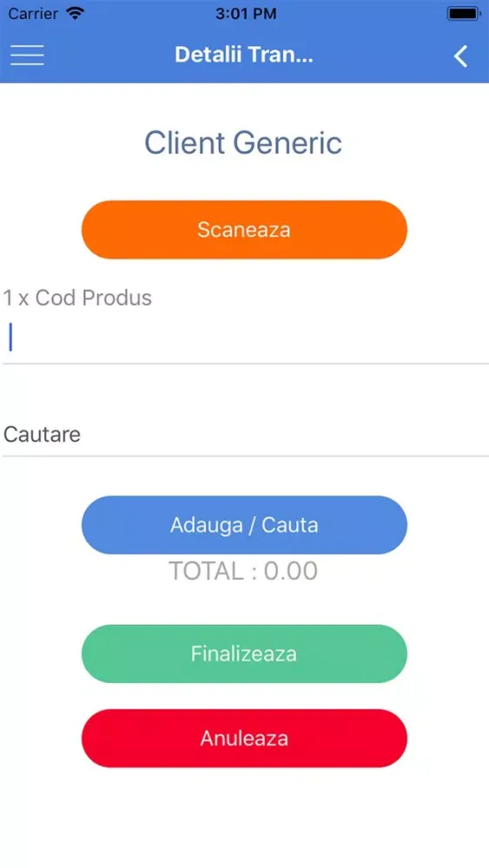Tap the Wi-Fi status icon
Screen dimensions: 489x868
(x=75, y=13)
